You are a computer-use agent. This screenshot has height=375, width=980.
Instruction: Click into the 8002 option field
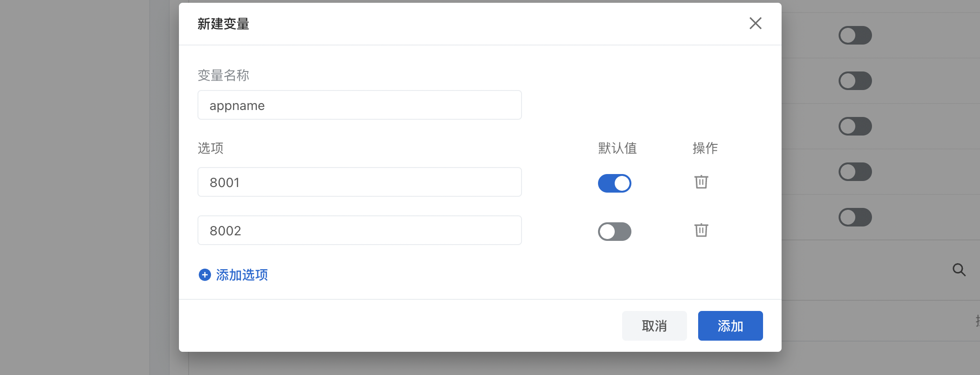point(359,231)
